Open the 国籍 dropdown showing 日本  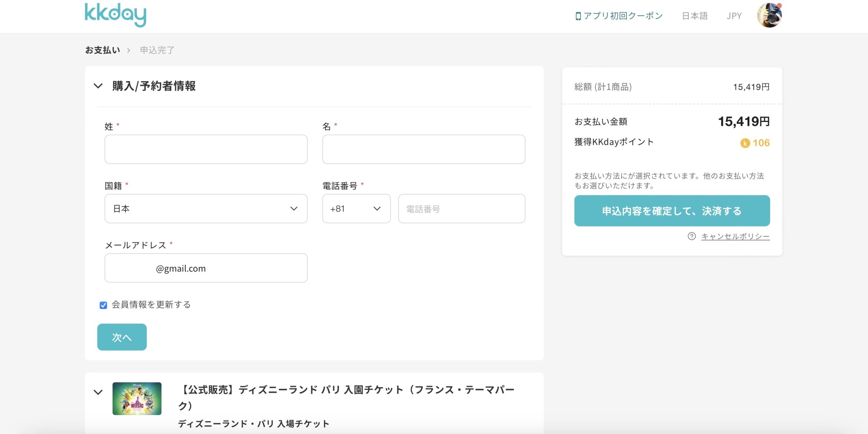pyautogui.click(x=206, y=209)
